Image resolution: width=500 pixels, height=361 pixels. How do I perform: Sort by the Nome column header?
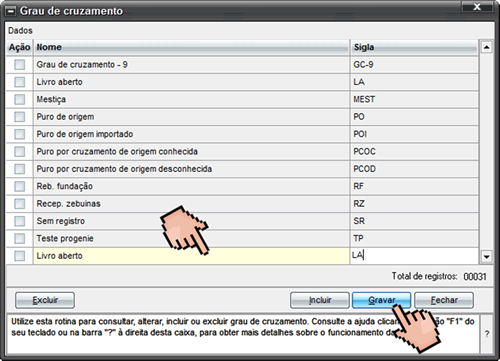(192, 47)
